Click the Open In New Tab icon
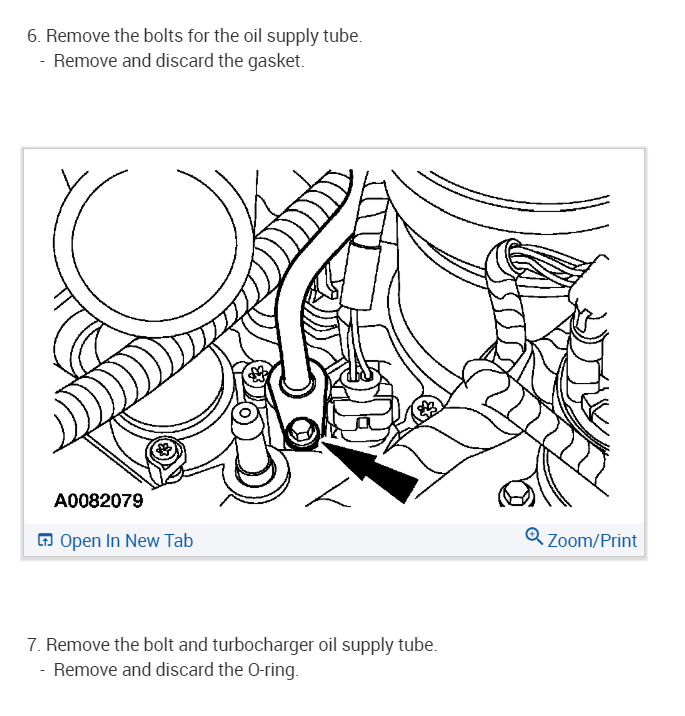Image resolution: width=685 pixels, height=716 pixels. click(45, 540)
